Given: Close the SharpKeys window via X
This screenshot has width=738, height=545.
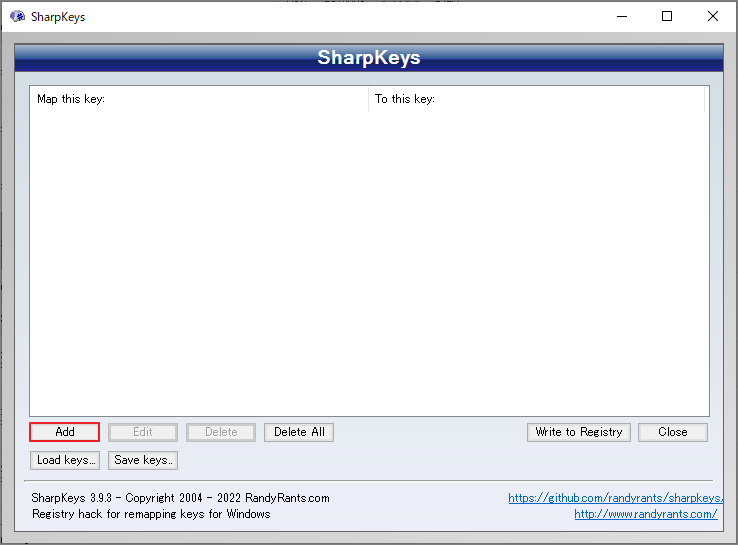Looking at the screenshot, I should [713, 16].
